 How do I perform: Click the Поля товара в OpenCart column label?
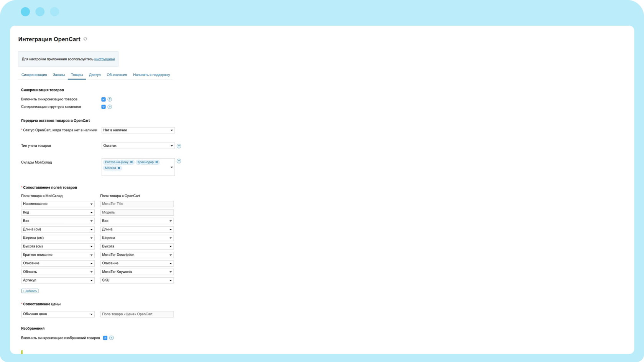[120, 196]
